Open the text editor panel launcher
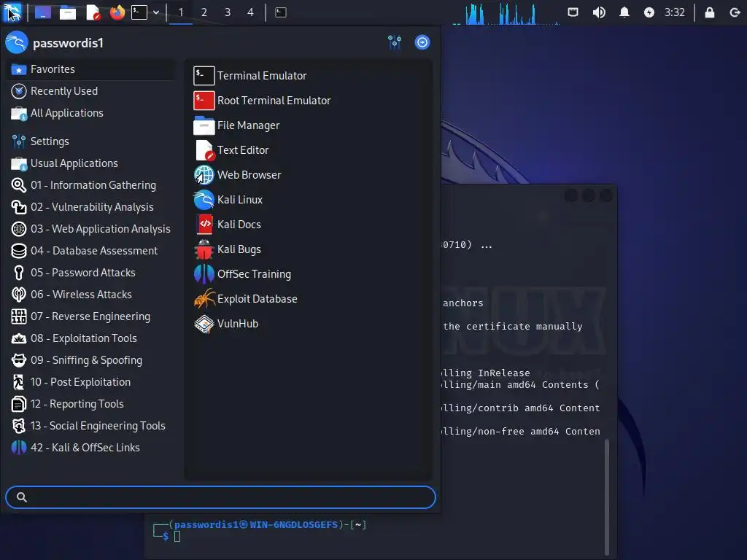Image resolution: width=747 pixels, height=560 pixels. click(x=93, y=13)
